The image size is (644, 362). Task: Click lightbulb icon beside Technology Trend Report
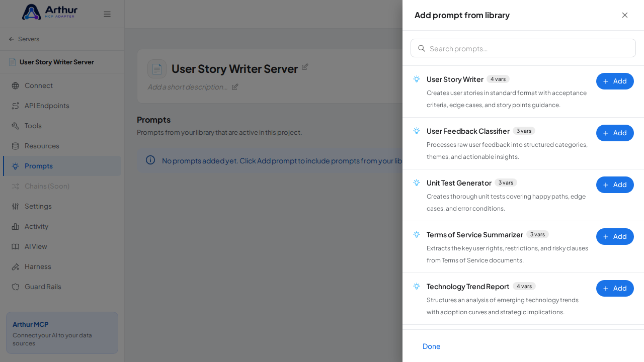[x=417, y=286]
